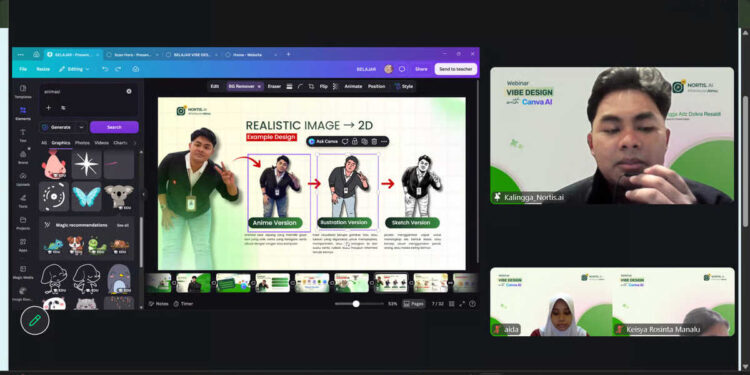Click the trash icon in the floating toolbar

click(x=374, y=142)
